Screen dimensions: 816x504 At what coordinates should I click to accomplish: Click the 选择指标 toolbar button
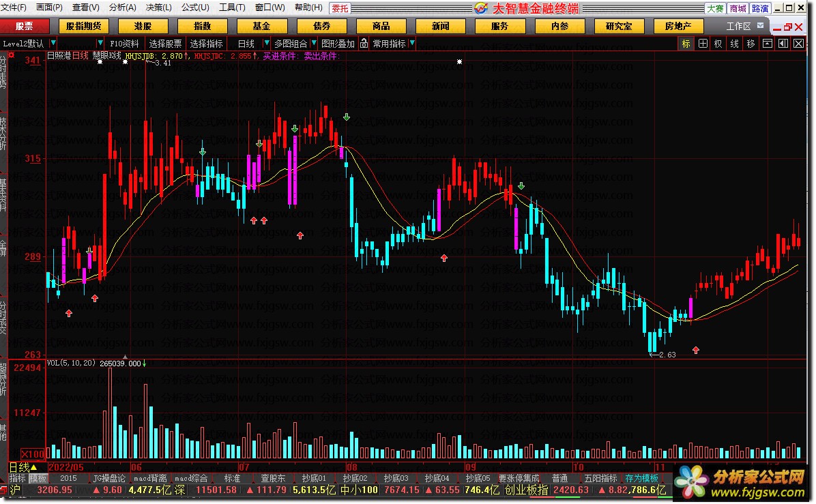[x=206, y=44]
